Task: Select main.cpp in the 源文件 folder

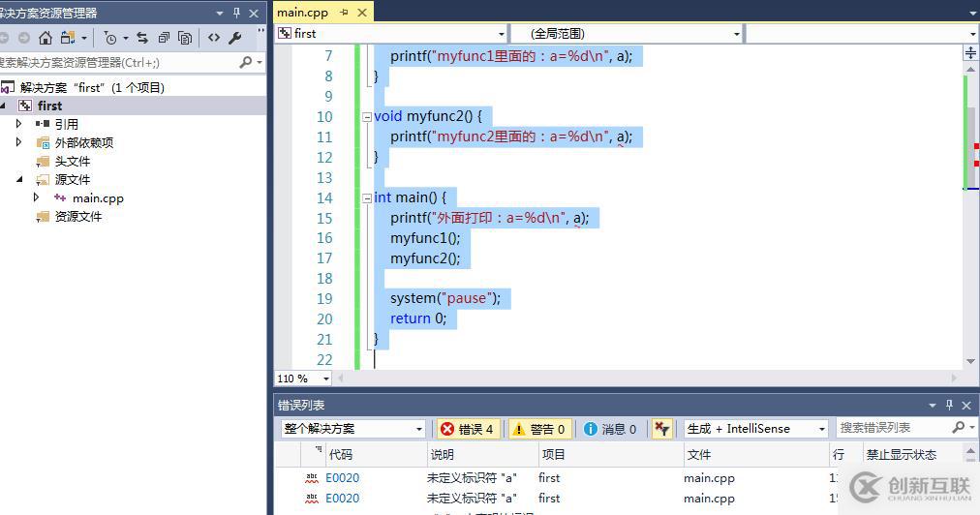Action: pos(98,198)
